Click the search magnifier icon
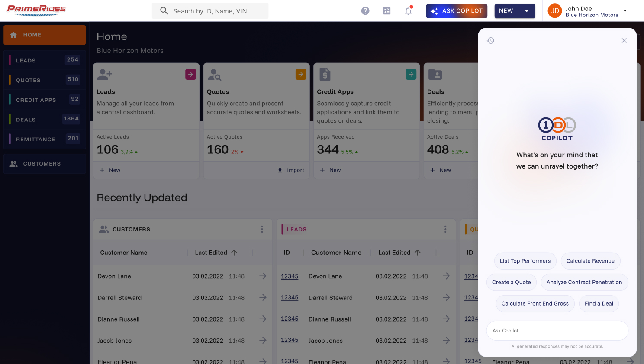The image size is (644, 364). click(164, 11)
